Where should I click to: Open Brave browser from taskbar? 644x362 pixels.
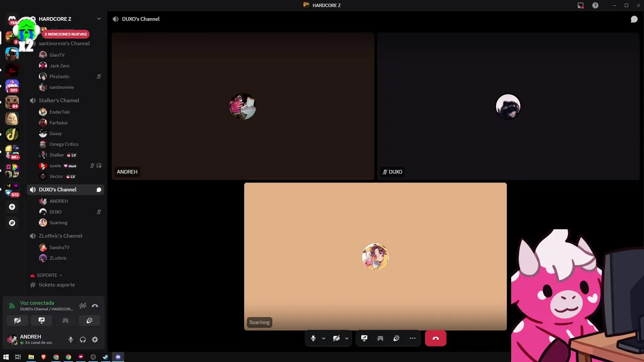point(43,357)
